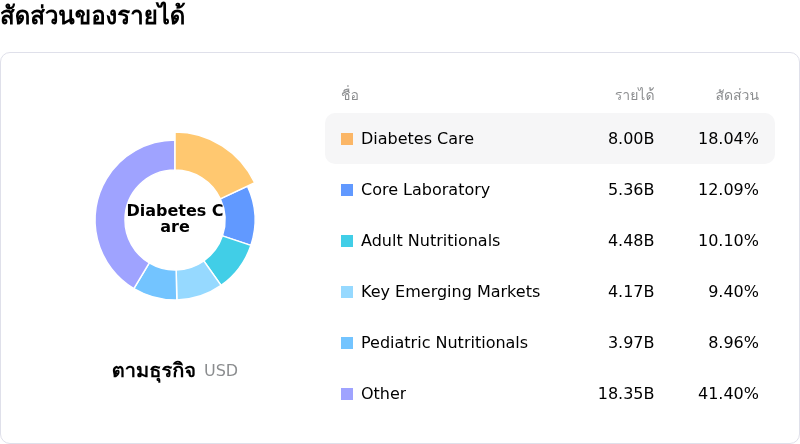The image size is (800, 444).
Task: Select the Diabetes Care row label
Action: click(417, 139)
